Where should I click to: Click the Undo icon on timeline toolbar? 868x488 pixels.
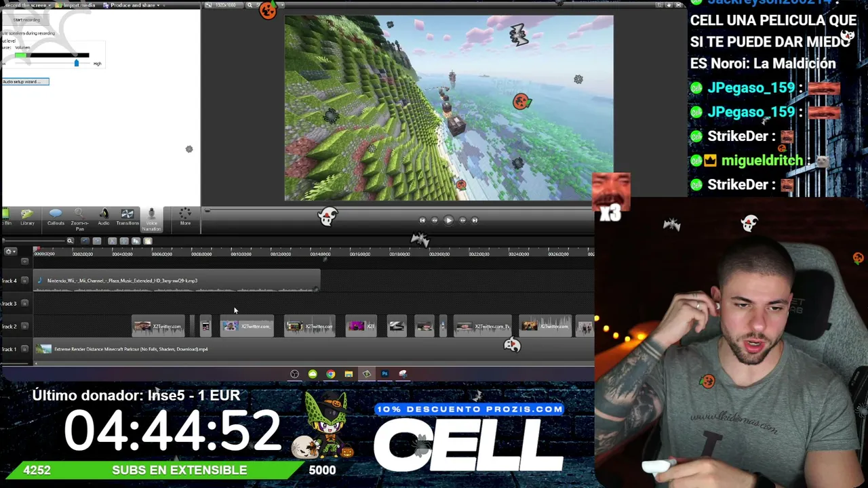click(x=85, y=241)
